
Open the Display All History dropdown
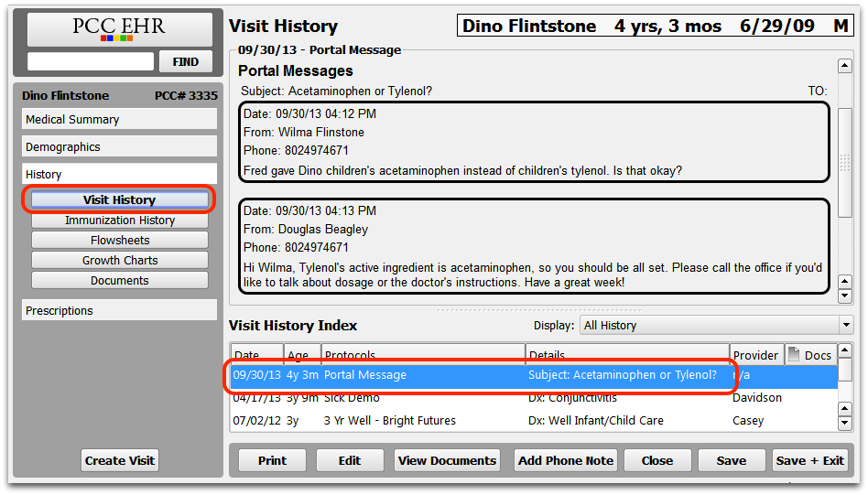point(716,325)
